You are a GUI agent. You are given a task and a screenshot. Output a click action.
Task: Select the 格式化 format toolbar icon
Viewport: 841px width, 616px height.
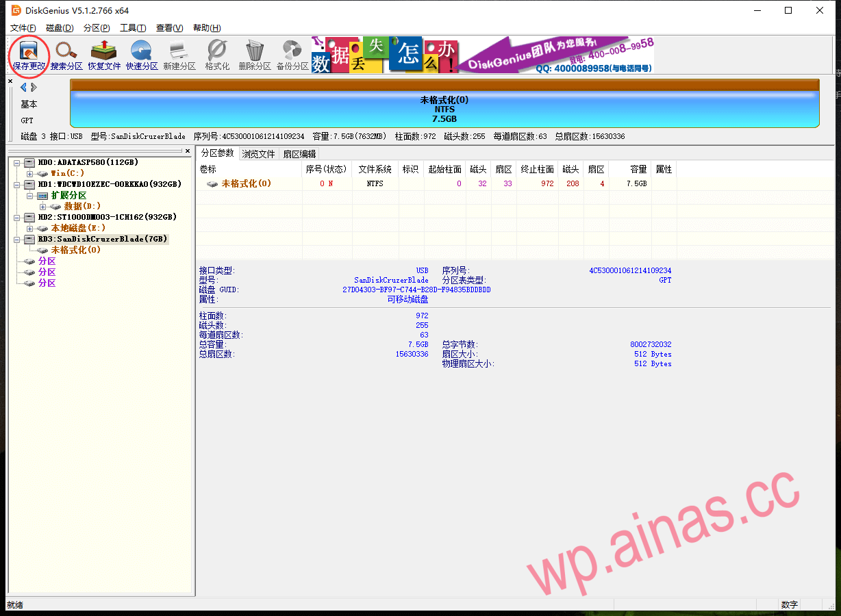coord(217,55)
